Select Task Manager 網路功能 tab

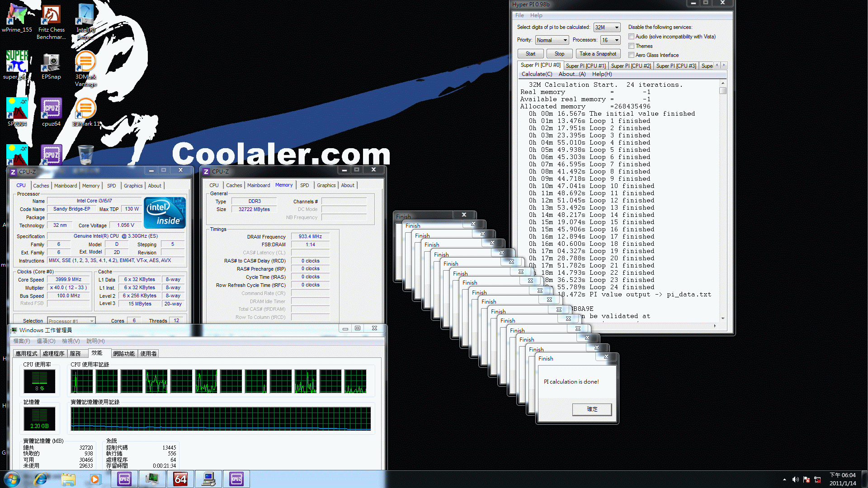(x=124, y=354)
